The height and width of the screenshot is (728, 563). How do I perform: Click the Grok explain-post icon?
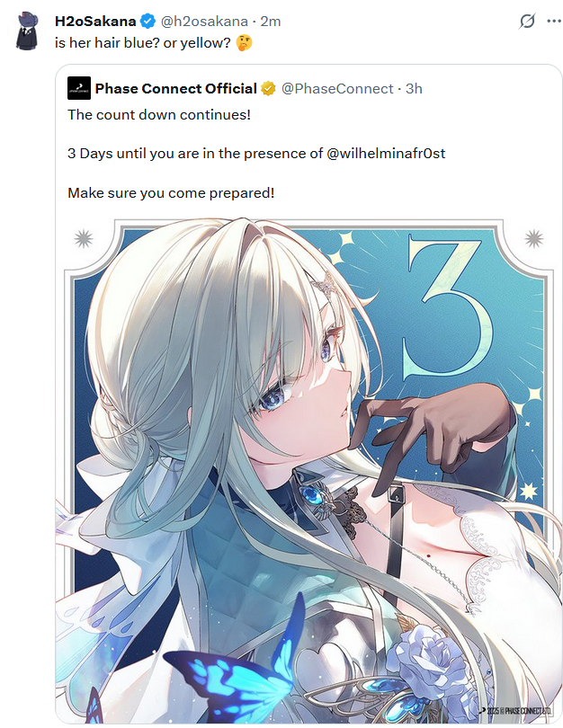coord(527,22)
